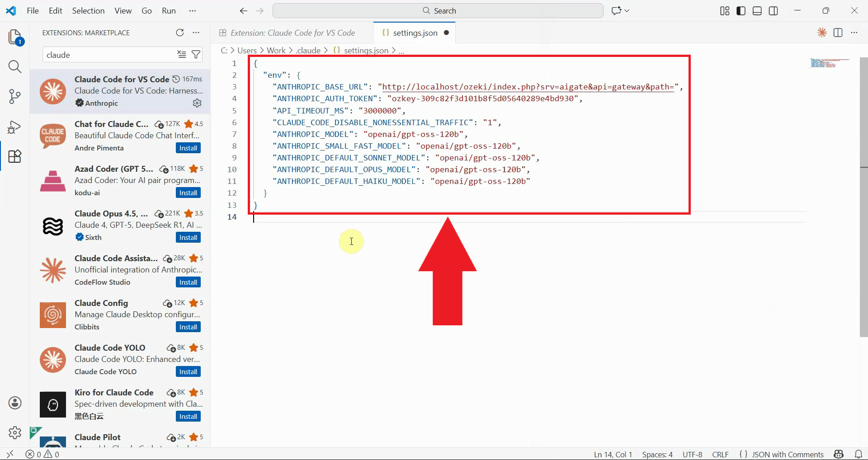Open the manage gear for Claude Code extension
Screen dimensions: 868x460
point(197,103)
